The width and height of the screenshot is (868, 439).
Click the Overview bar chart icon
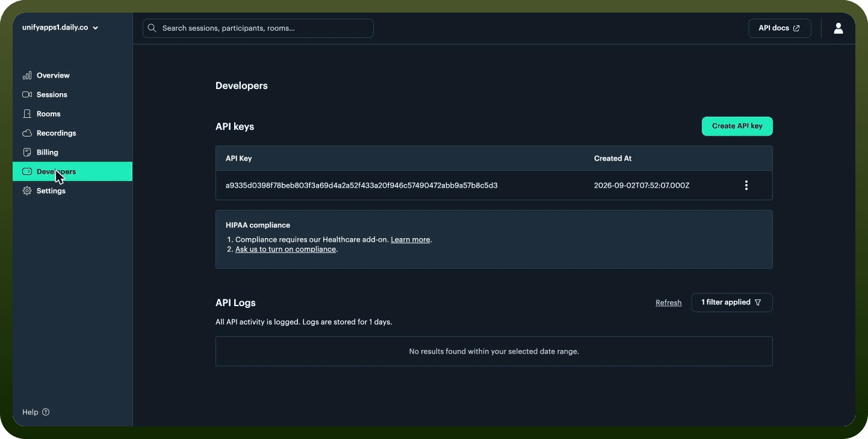point(27,75)
